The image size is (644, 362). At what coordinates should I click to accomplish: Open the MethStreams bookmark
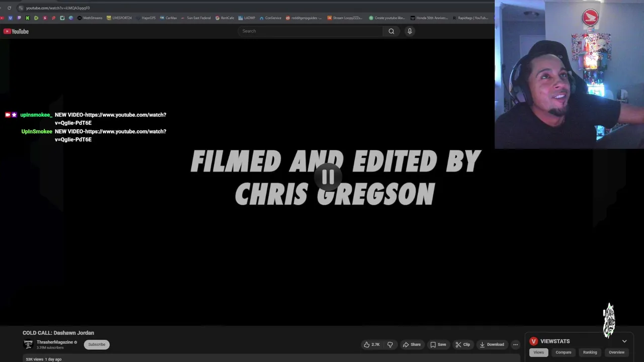pos(90,18)
